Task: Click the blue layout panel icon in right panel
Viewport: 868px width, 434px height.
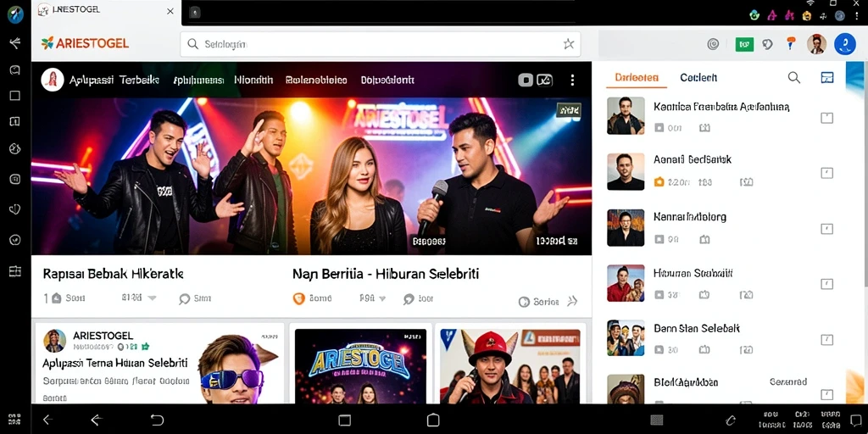Action: [827, 77]
